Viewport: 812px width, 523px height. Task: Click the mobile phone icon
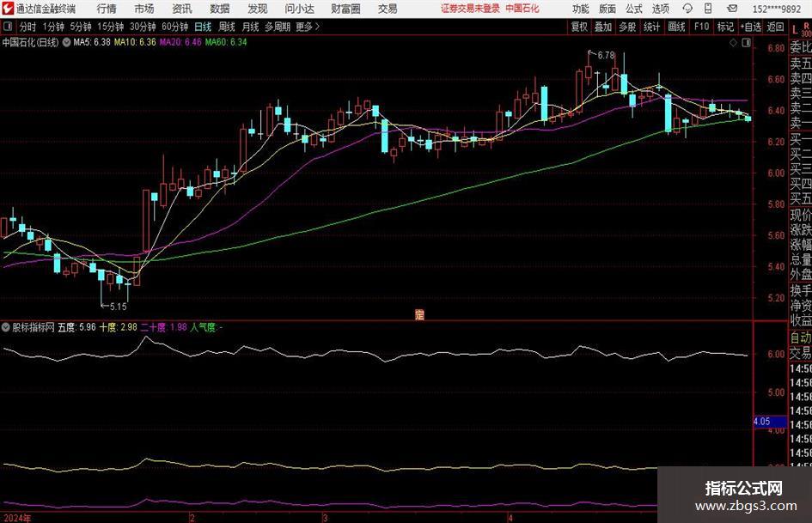click(708, 9)
